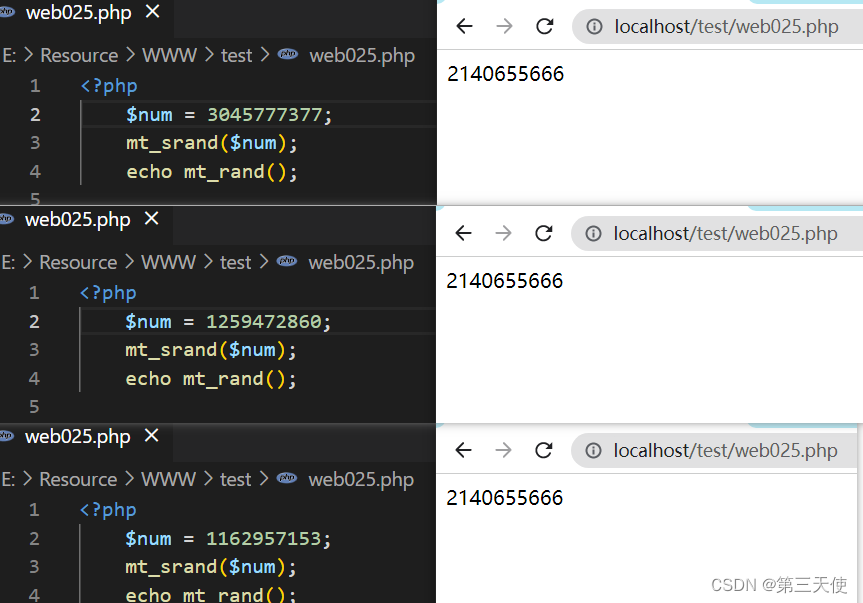Open web025.php breadcrumb above the 1259472860 code
This screenshot has height=603, width=863.
point(361,262)
